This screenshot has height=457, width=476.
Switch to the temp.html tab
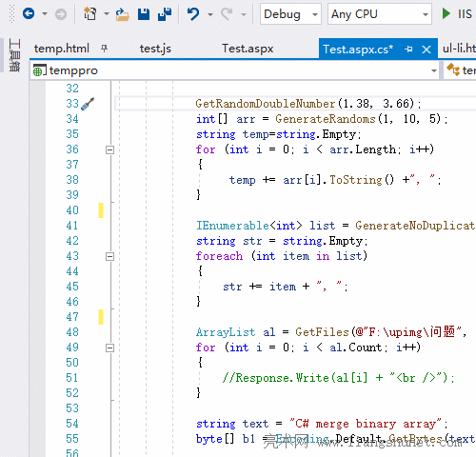click(x=62, y=49)
